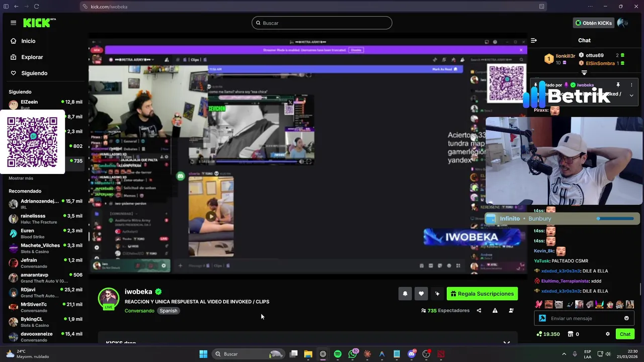The height and width of the screenshot is (362, 644).
Task: Open Discord from the taskbar
Action: (x=412, y=354)
